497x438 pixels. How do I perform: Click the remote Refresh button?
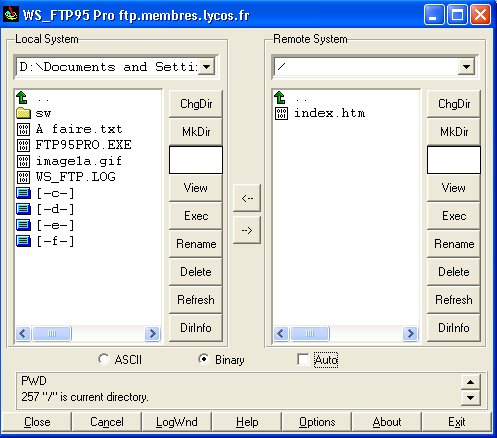[x=454, y=300]
